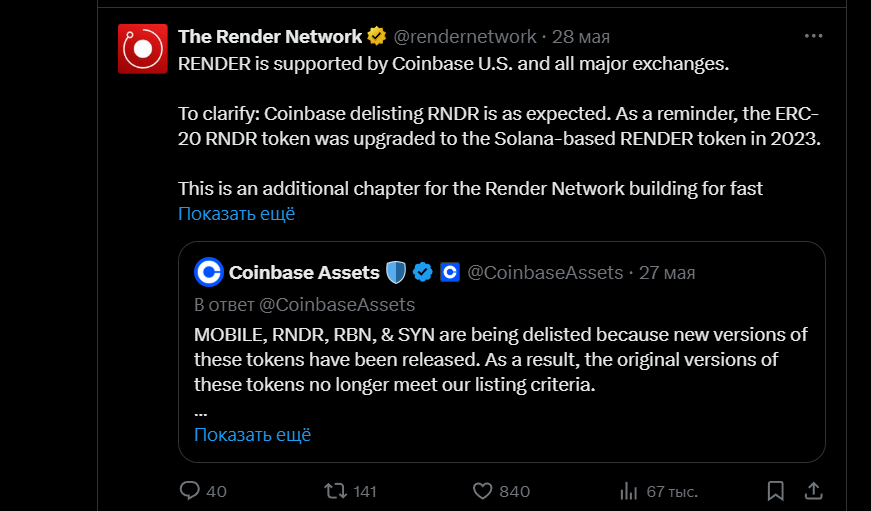Open the tweet's three-dot more menu
Viewport: 871px width, 511px height.
[x=814, y=36]
